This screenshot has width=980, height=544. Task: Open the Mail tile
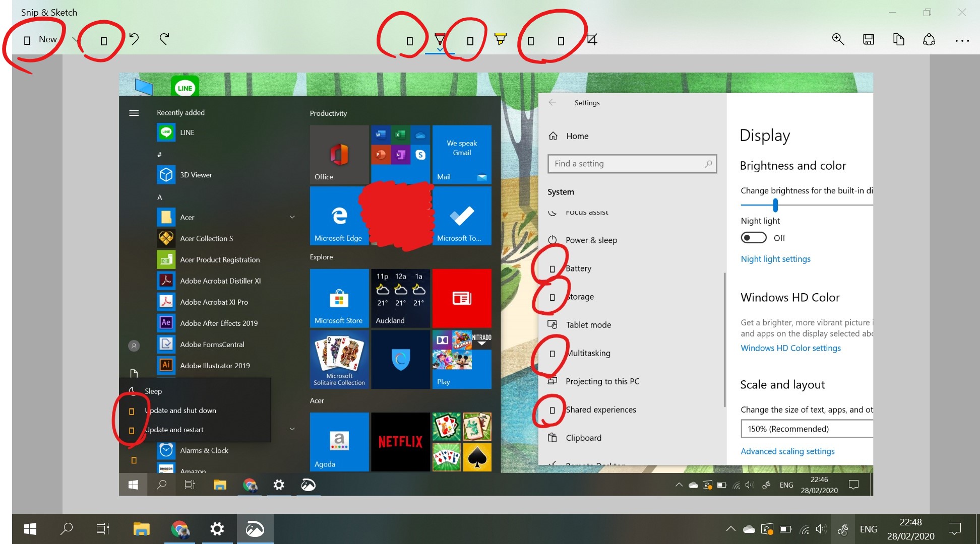(462, 154)
